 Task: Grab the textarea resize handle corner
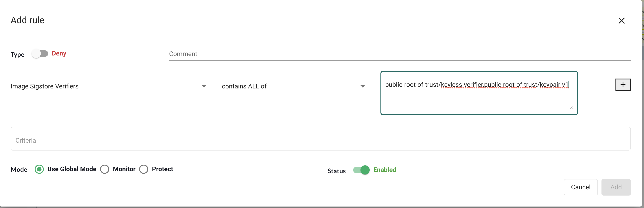click(x=571, y=108)
